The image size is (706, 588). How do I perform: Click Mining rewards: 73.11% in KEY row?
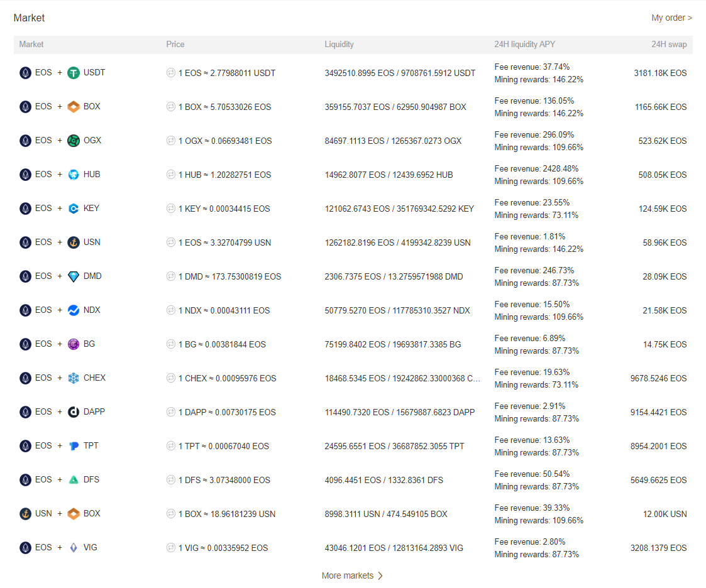pyautogui.click(x=536, y=215)
